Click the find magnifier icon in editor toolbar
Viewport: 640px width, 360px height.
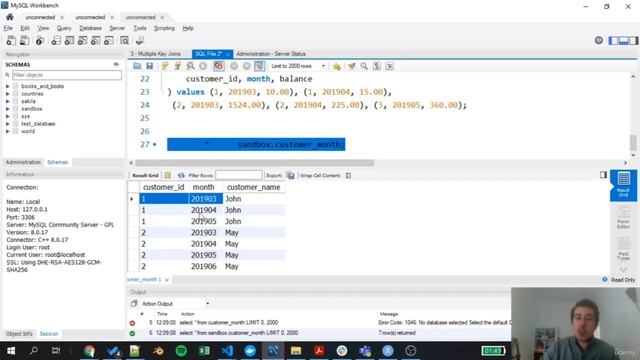click(364, 66)
